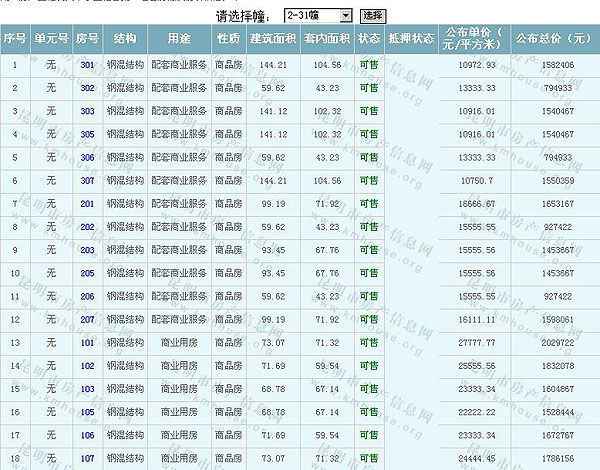Click room number 206 link
This screenshot has width=600, height=470.
pyautogui.click(x=87, y=296)
